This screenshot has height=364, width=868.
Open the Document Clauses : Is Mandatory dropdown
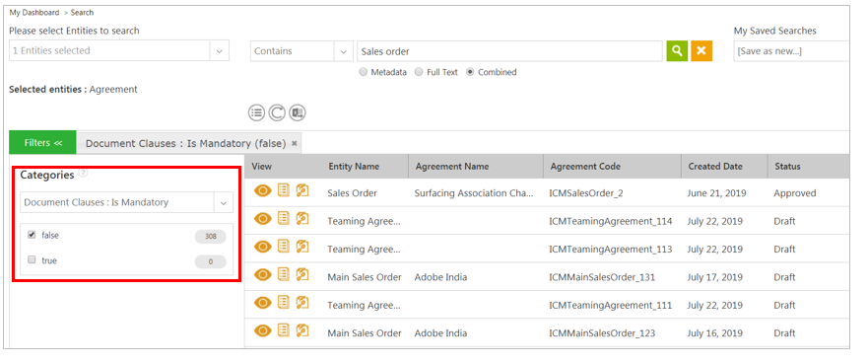pos(127,203)
